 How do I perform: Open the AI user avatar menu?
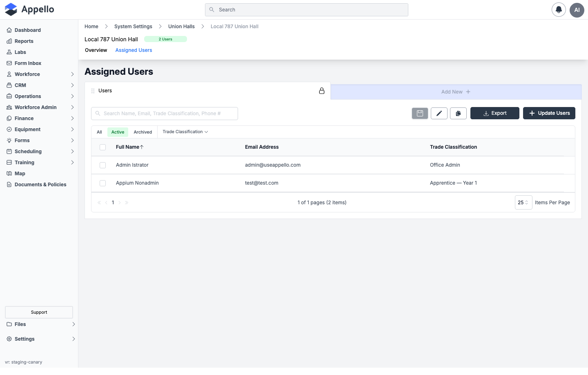[577, 10]
